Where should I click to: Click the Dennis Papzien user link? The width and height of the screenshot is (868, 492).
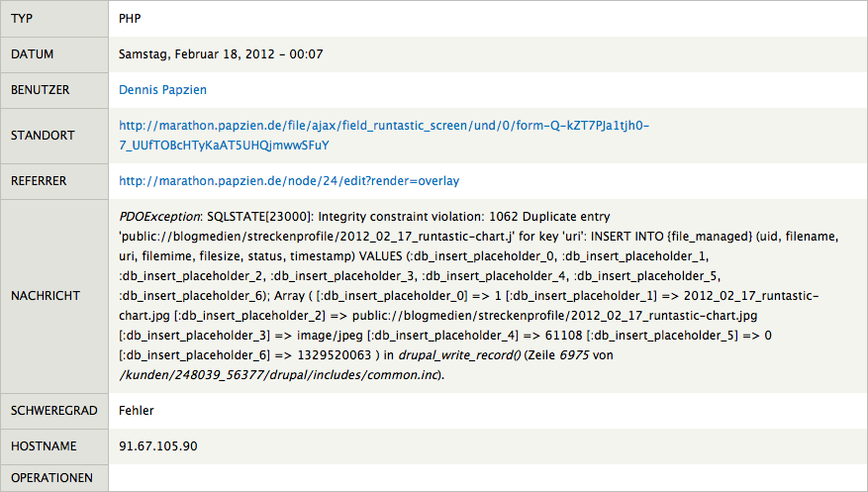click(162, 90)
